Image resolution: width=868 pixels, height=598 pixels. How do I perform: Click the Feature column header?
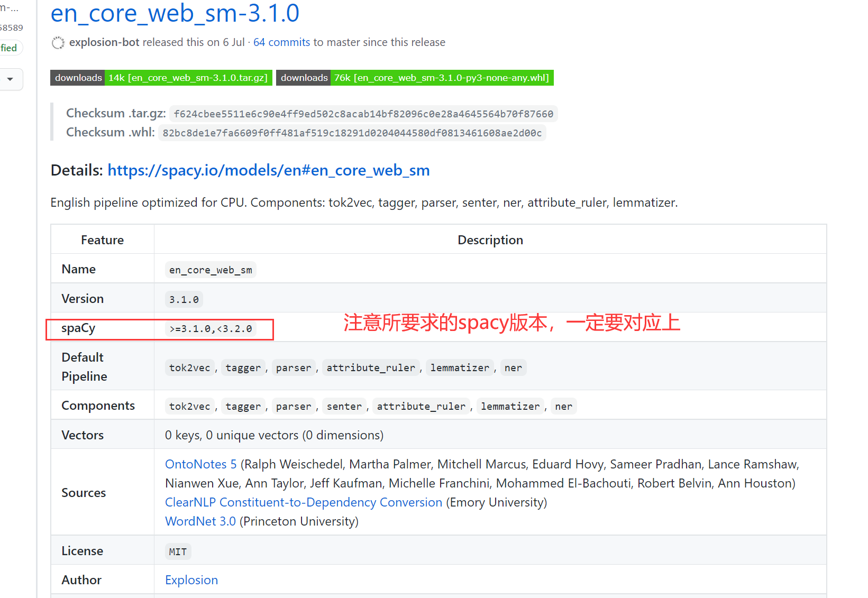(102, 240)
